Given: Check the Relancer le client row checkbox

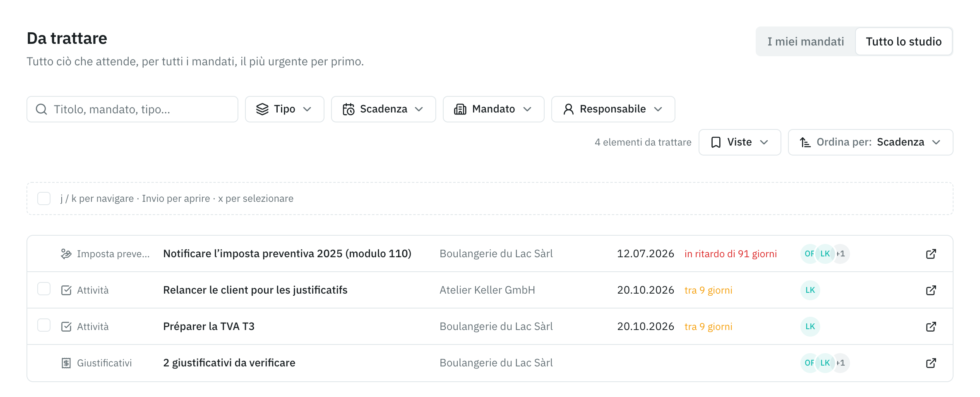Looking at the screenshot, I should [44, 289].
